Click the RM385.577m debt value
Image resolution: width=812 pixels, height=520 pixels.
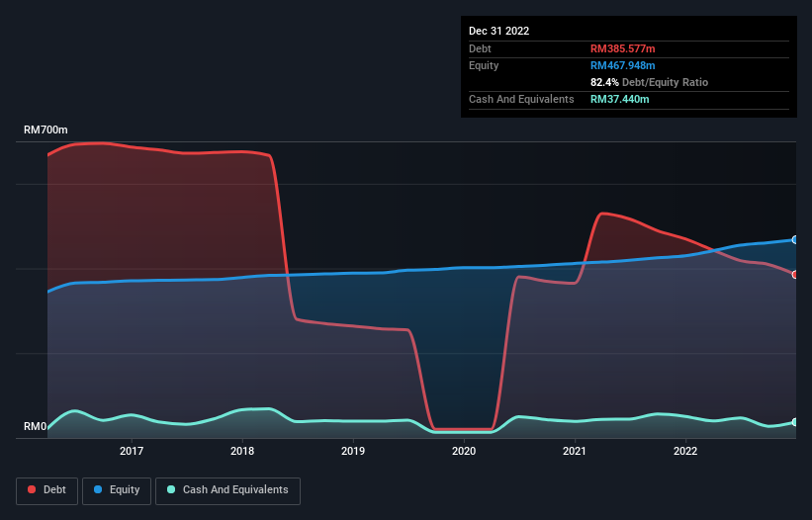623,48
